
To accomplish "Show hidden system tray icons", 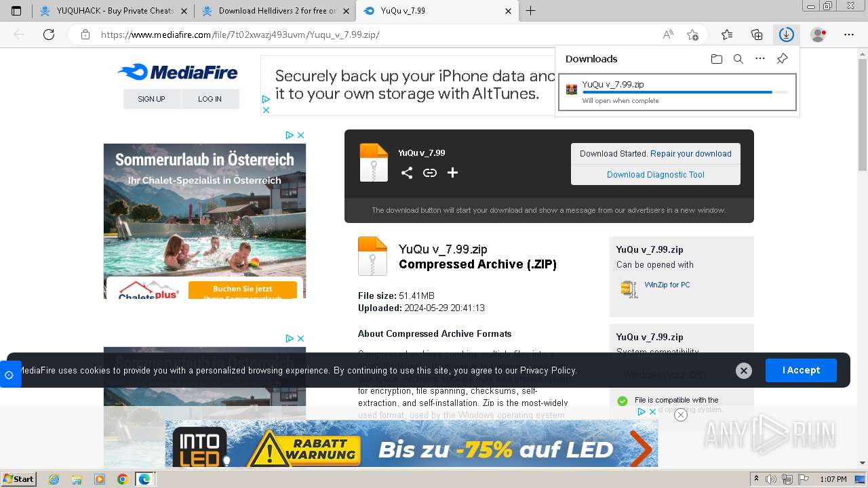I will pos(757,479).
